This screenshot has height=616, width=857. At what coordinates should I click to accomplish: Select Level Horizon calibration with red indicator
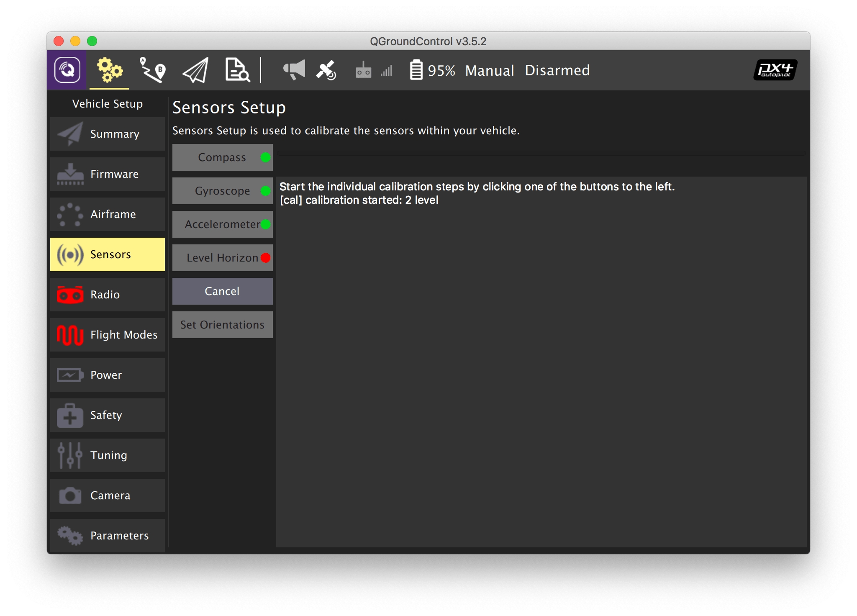pyautogui.click(x=222, y=258)
